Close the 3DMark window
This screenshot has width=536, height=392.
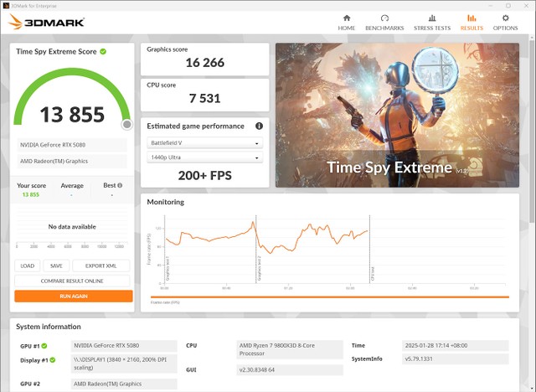click(x=527, y=6)
